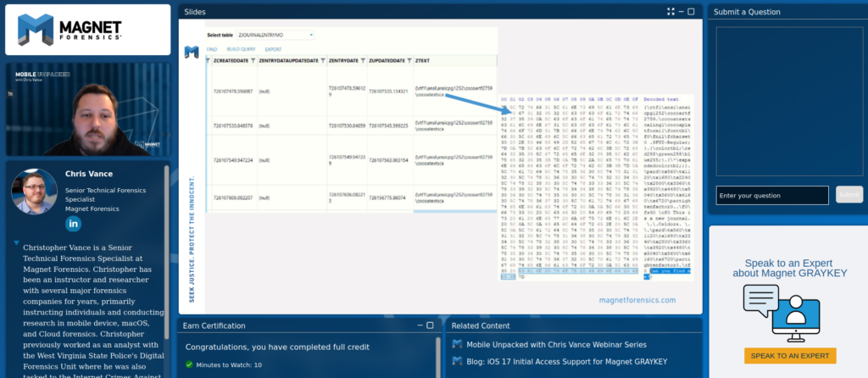Image resolution: width=868 pixels, height=378 pixels.
Task: Open Chris Vance's LinkedIn profile icon
Action: [74, 224]
